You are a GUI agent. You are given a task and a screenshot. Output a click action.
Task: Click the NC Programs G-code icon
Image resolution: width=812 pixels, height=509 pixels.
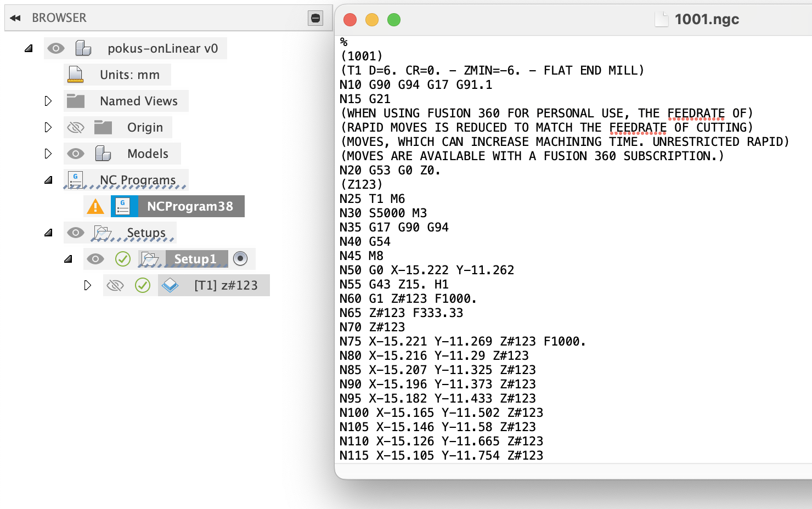pyautogui.click(x=76, y=179)
